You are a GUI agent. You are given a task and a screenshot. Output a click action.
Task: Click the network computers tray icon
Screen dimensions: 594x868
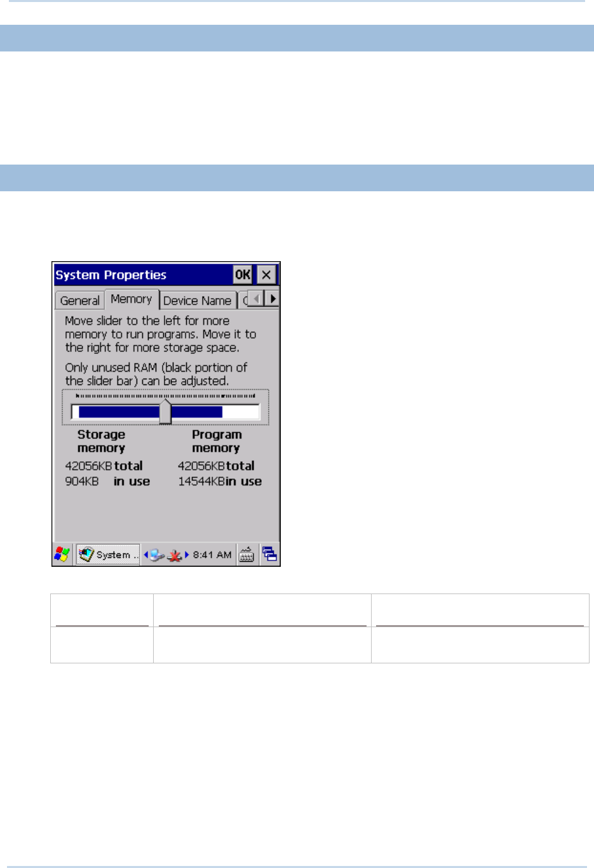coord(156,555)
